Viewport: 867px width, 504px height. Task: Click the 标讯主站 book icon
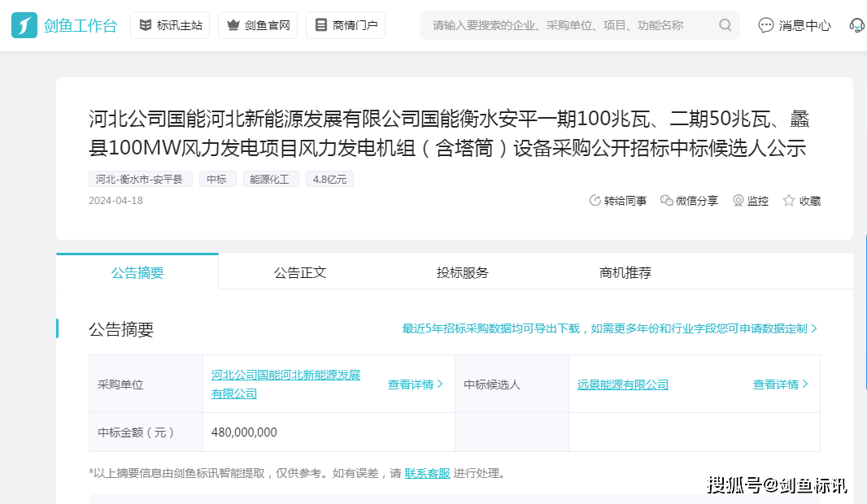coord(146,25)
